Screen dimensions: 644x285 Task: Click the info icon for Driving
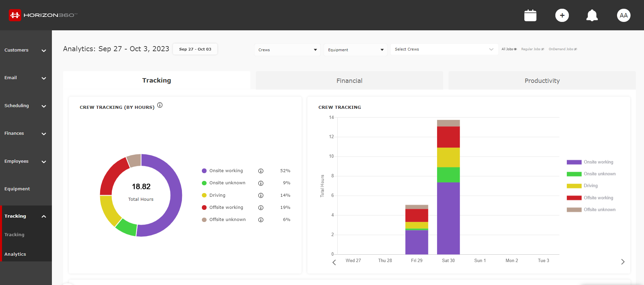pyautogui.click(x=261, y=195)
